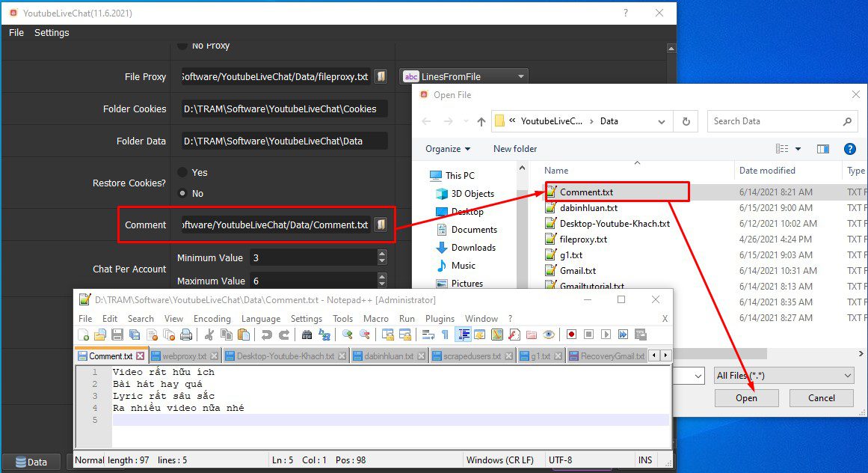Start macro recording with the red dot
868x473 pixels.
[571, 335]
